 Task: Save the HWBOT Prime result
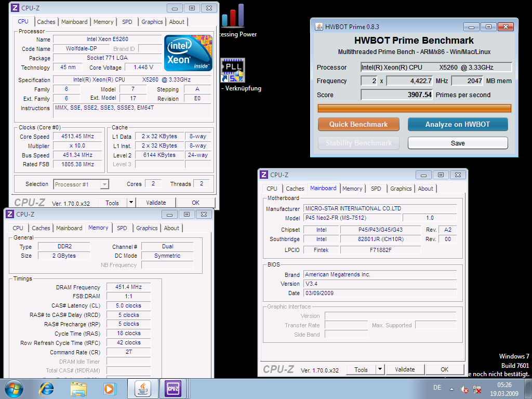458,143
